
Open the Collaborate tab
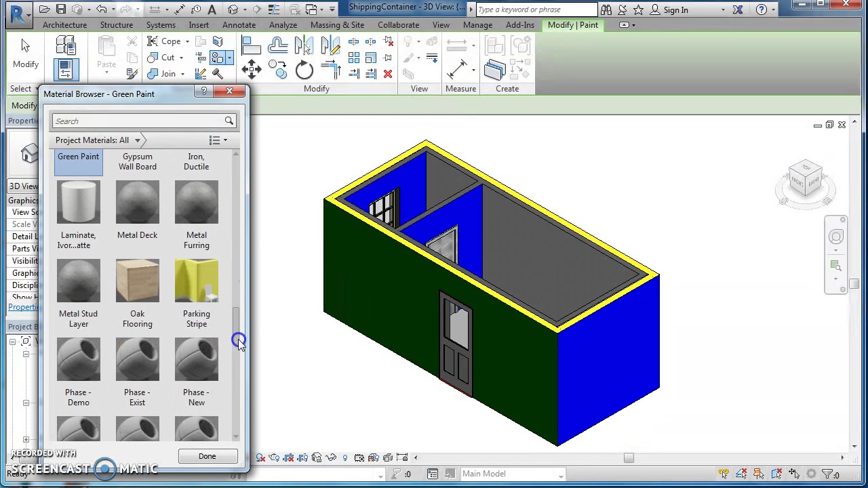[398, 25]
